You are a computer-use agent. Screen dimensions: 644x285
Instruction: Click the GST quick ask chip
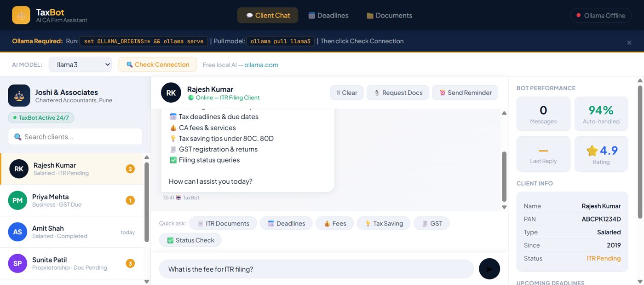pyautogui.click(x=431, y=223)
